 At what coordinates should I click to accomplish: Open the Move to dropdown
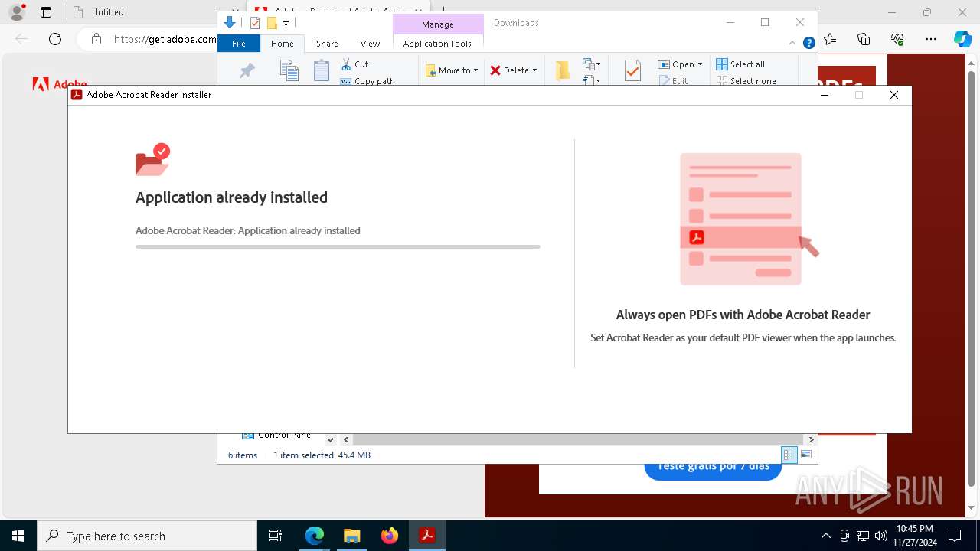452,70
